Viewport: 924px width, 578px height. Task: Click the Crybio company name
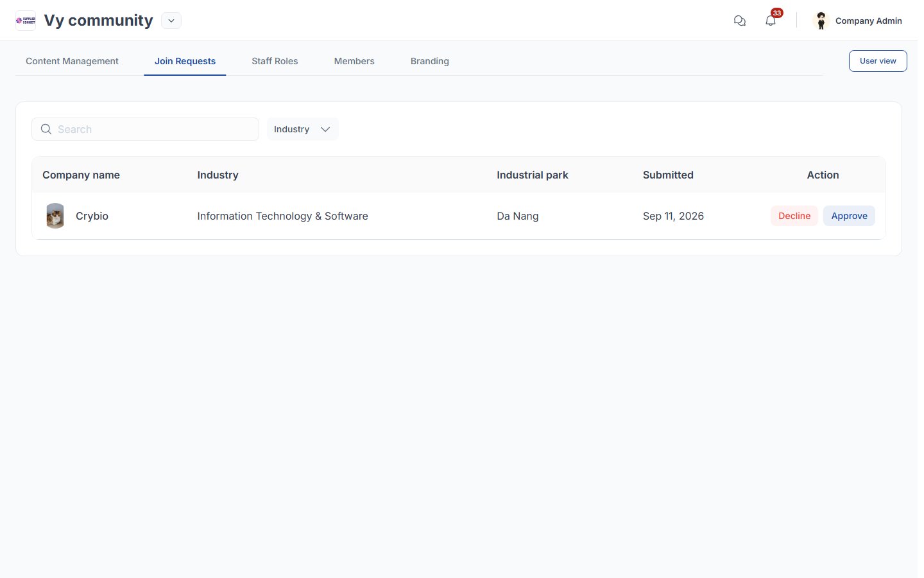(x=92, y=216)
